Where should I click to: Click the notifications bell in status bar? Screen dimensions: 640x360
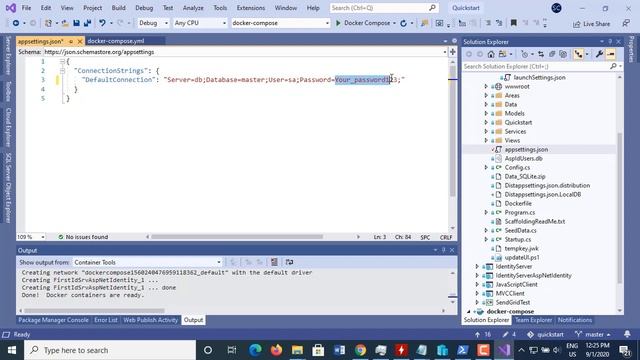point(627,334)
